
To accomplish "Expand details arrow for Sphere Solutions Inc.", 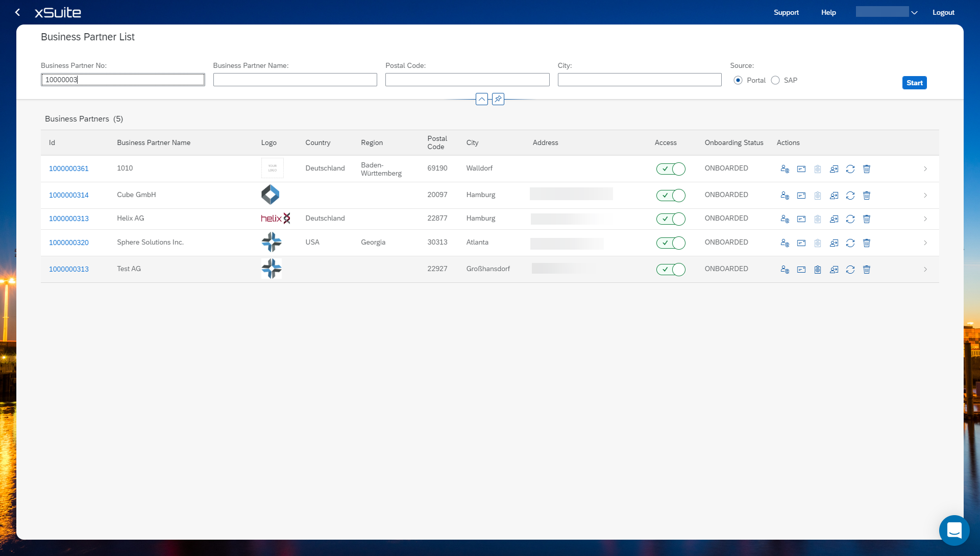I will (925, 243).
